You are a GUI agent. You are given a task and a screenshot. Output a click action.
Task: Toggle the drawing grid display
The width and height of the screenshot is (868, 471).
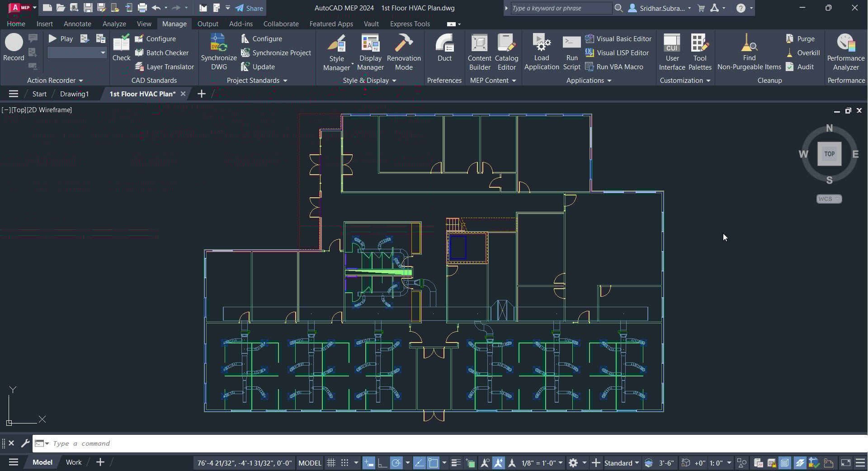[331, 463]
